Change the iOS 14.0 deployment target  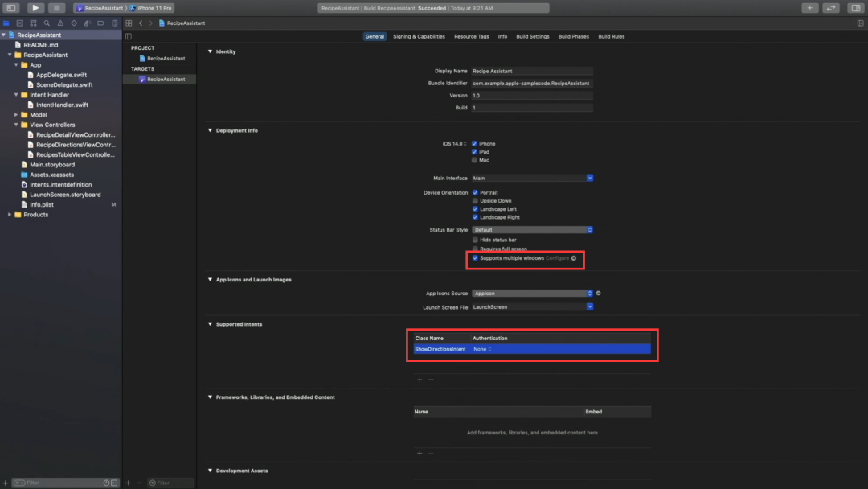point(454,143)
